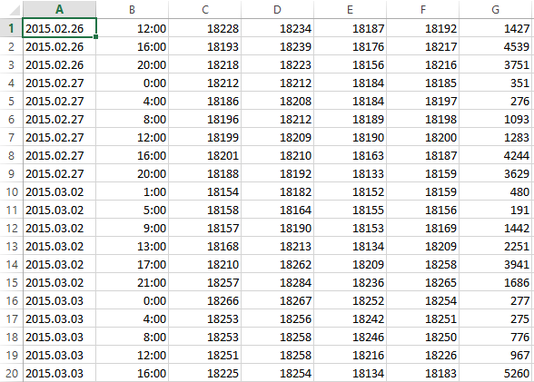Select cell C5 with value 18186
The width and height of the screenshot is (534, 382).
[205, 101]
